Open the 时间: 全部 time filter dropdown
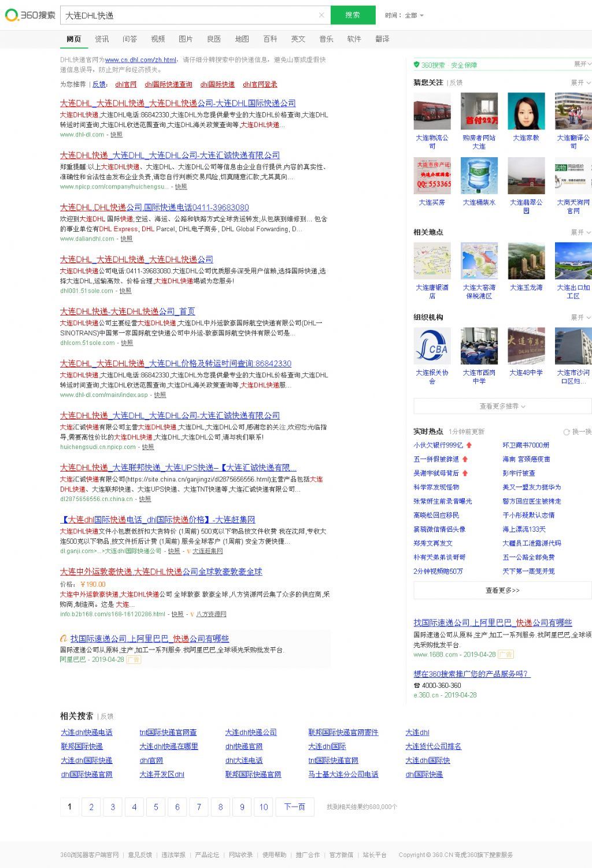 point(405,16)
